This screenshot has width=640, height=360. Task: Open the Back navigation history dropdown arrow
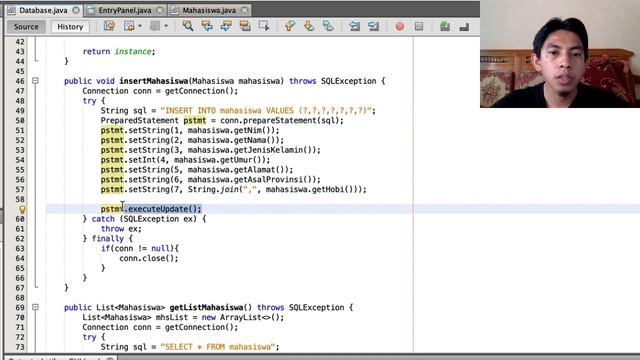(x=140, y=26)
